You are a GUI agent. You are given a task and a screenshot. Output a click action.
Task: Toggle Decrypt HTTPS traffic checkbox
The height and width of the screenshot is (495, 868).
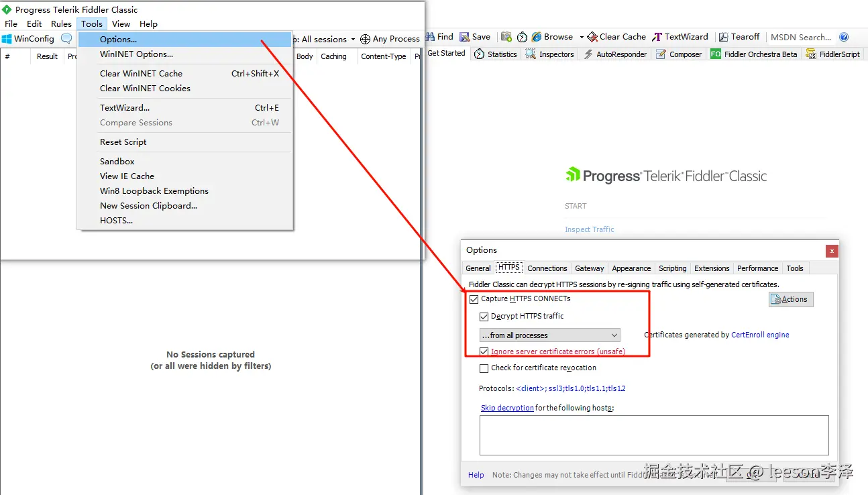click(x=484, y=317)
